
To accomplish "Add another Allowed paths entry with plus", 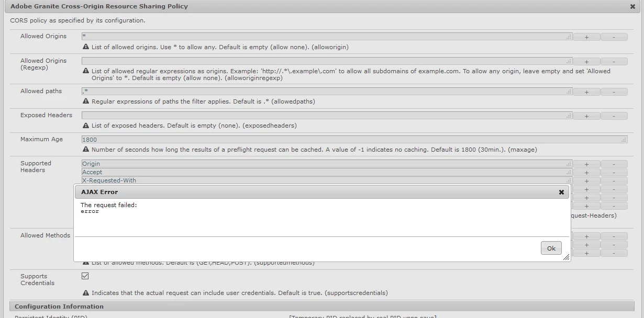I will [x=586, y=92].
